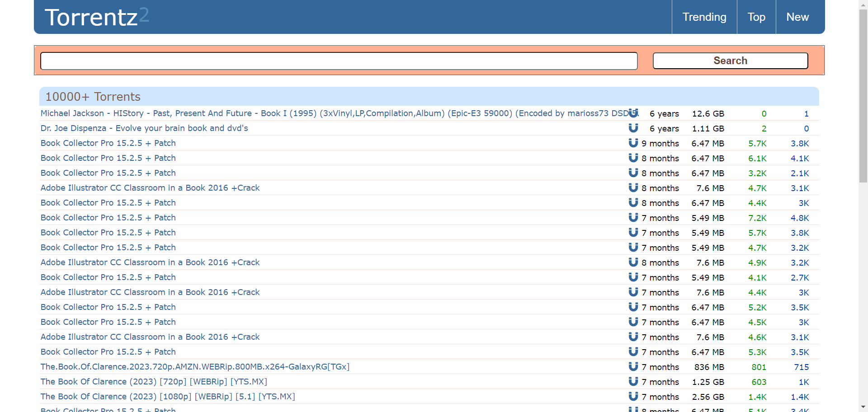Viewport: 868px width, 412px height.
Task: Open magnet link of row with 5.2K seeders
Action: pos(633,307)
